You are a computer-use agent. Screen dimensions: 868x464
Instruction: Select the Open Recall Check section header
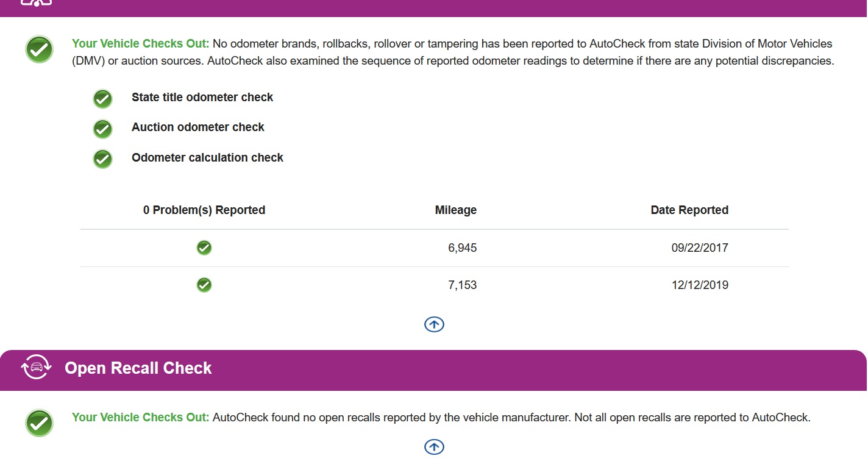[x=433, y=370]
